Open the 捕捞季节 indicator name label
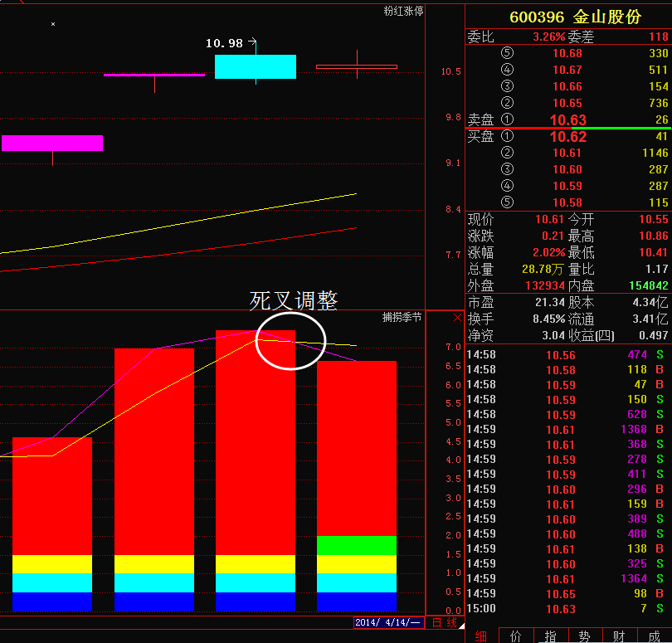672x643 pixels. click(402, 317)
